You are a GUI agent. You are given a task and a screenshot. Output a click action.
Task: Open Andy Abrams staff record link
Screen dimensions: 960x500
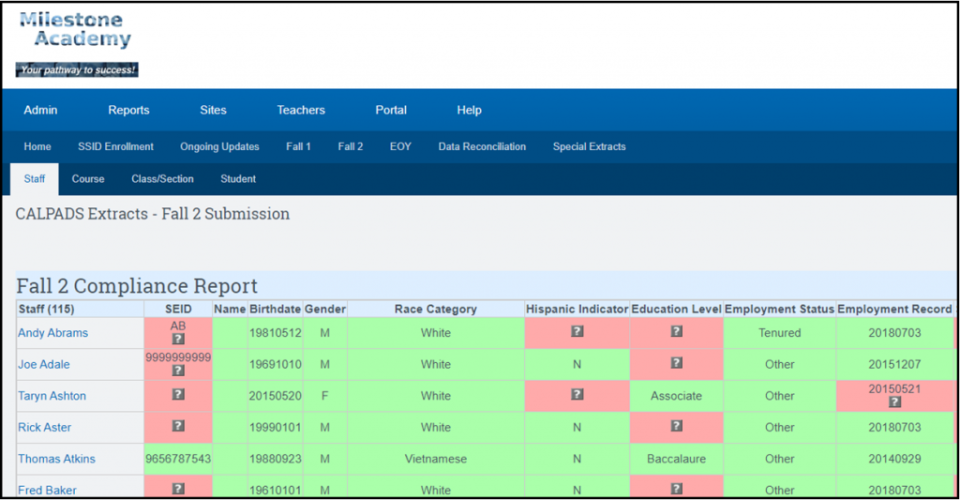53,333
